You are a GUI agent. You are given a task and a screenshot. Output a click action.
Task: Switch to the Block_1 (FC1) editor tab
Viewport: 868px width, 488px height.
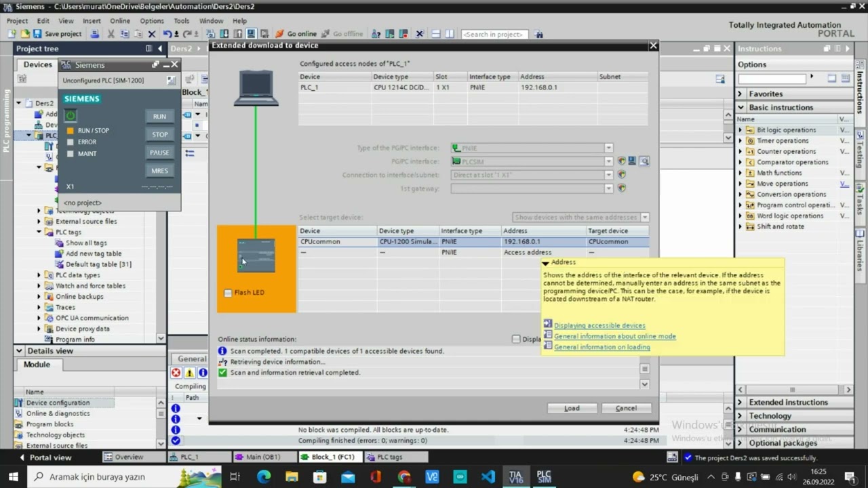pyautogui.click(x=332, y=457)
